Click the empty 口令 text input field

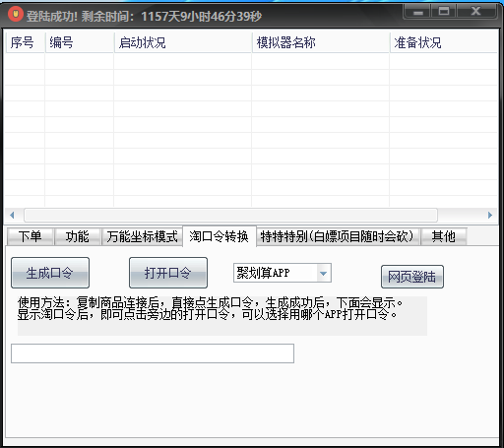coord(153,353)
